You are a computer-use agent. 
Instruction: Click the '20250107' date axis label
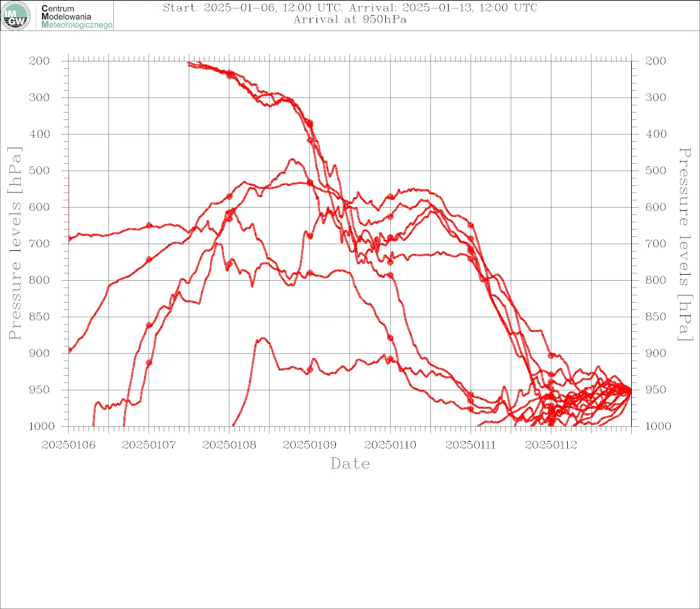pos(149,445)
